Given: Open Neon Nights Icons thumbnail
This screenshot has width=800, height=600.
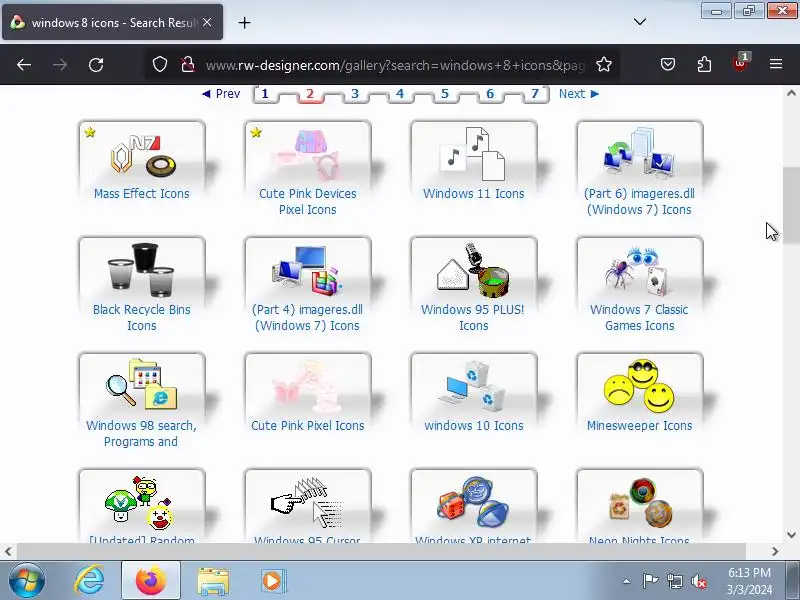Looking at the screenshot, I should tap(640, 502).
